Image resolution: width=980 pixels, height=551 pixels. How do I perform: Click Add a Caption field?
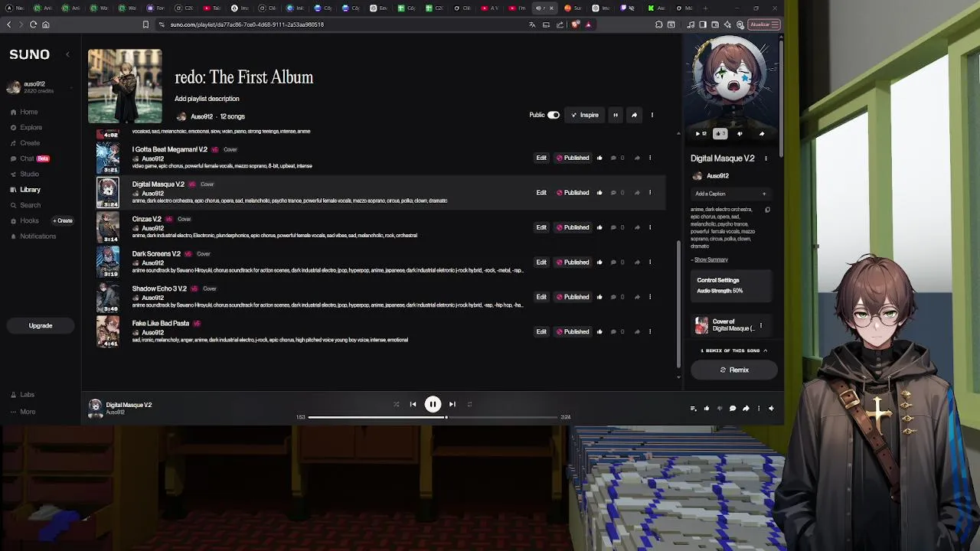click(x=732, y=194)
